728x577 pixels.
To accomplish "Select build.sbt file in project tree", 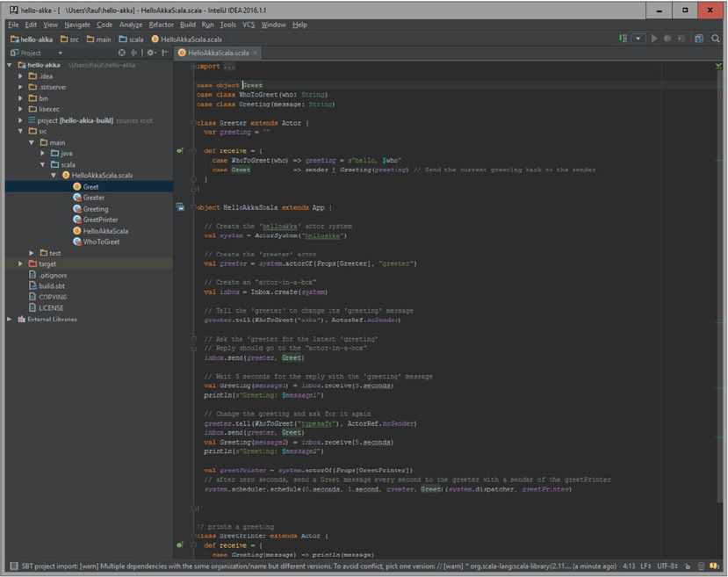I will click(52, 285).
